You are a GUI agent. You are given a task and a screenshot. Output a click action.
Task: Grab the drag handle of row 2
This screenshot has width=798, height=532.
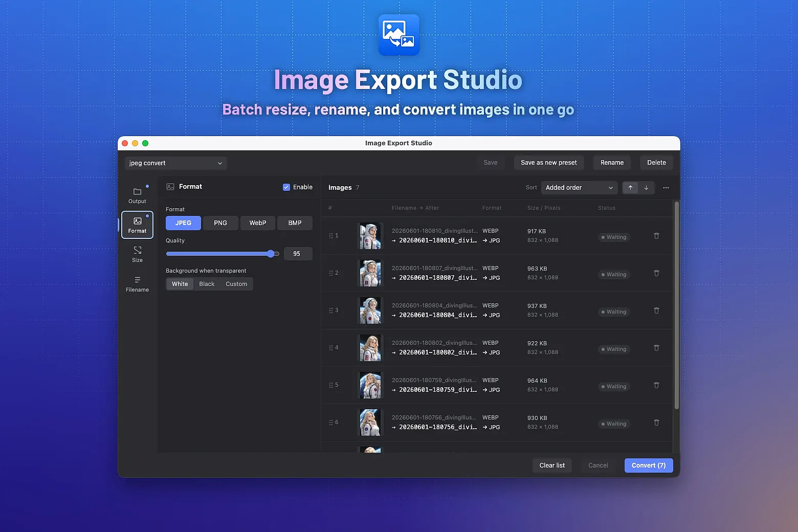pyautogui.click(x=331, y=273)
